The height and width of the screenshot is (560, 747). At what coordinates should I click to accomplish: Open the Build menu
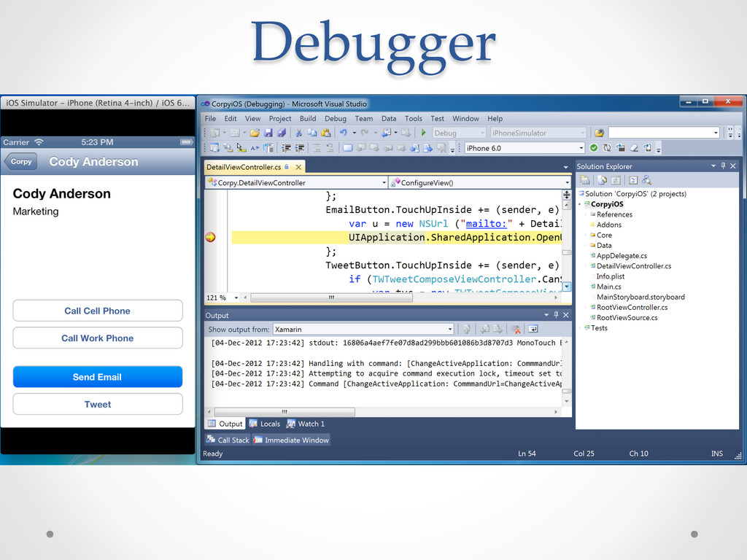[x=308, y=119]
